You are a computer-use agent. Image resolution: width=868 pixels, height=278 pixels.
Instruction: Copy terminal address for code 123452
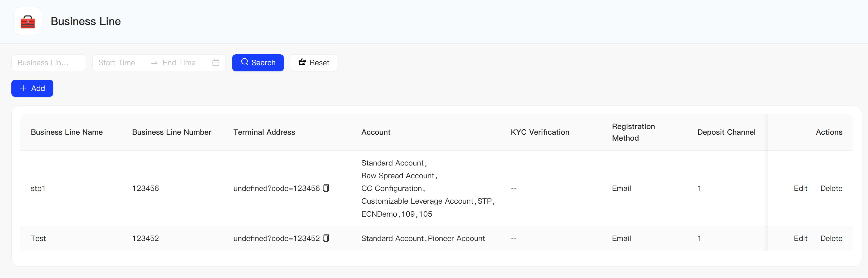[326, 238]
